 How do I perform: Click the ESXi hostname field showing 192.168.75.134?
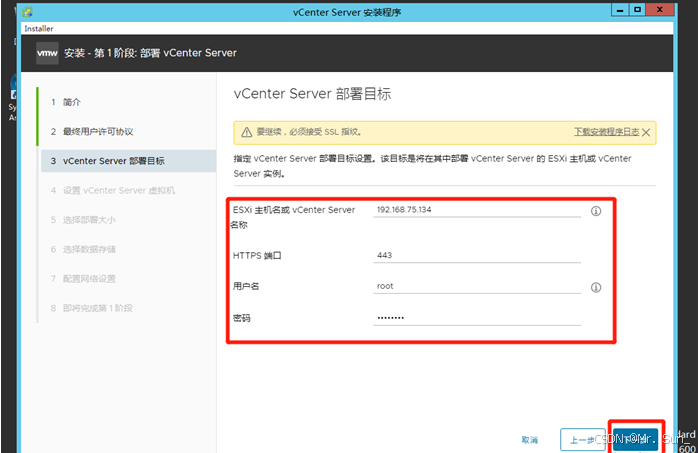(x=477, y=210)
